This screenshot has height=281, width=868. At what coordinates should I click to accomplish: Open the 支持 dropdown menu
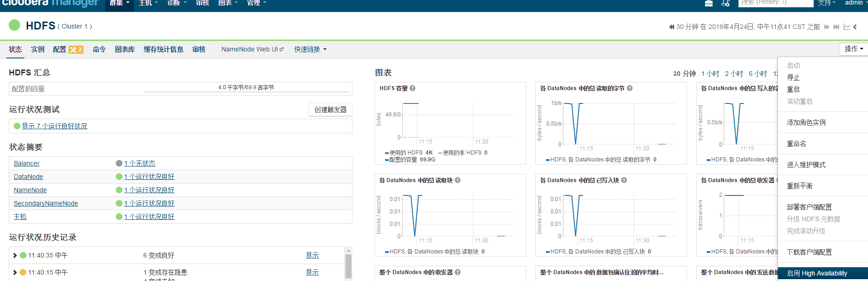(x=827, y=3)
